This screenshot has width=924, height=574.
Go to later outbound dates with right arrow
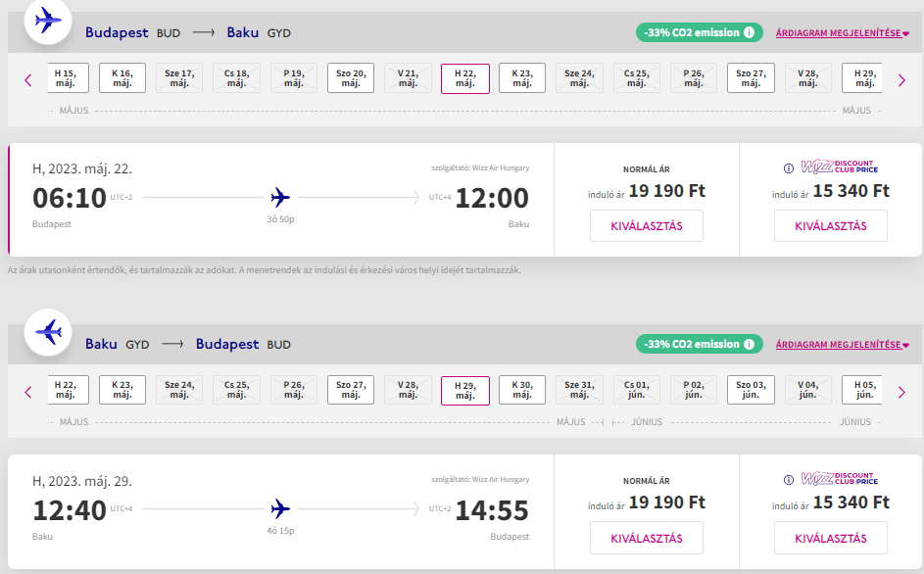(x=901, y=80)
